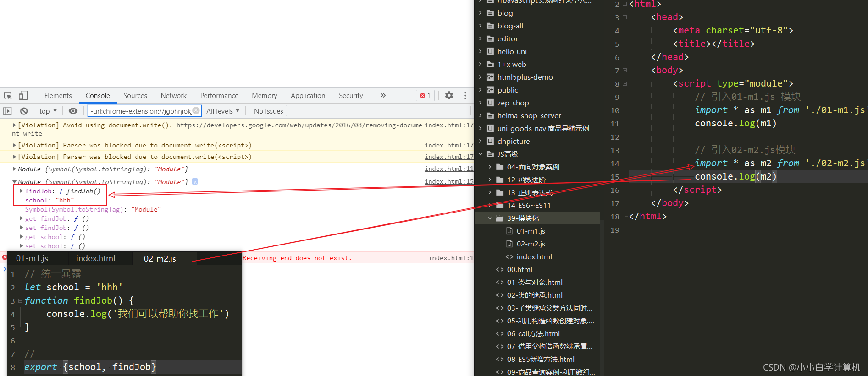Open DevTools three-dot menu
The height and width of the screenshot is (376, 868).
[x=465, y=95]
